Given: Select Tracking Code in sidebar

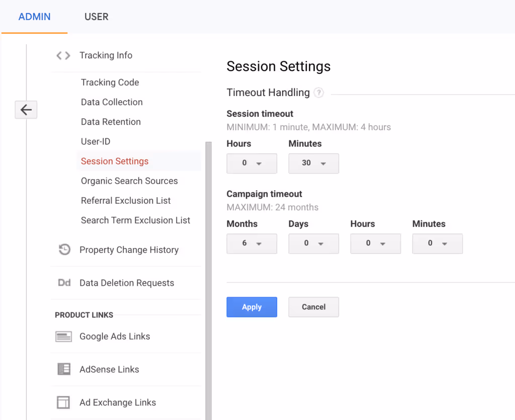Looking at the screenshot, I should click(x=110, y=82).
